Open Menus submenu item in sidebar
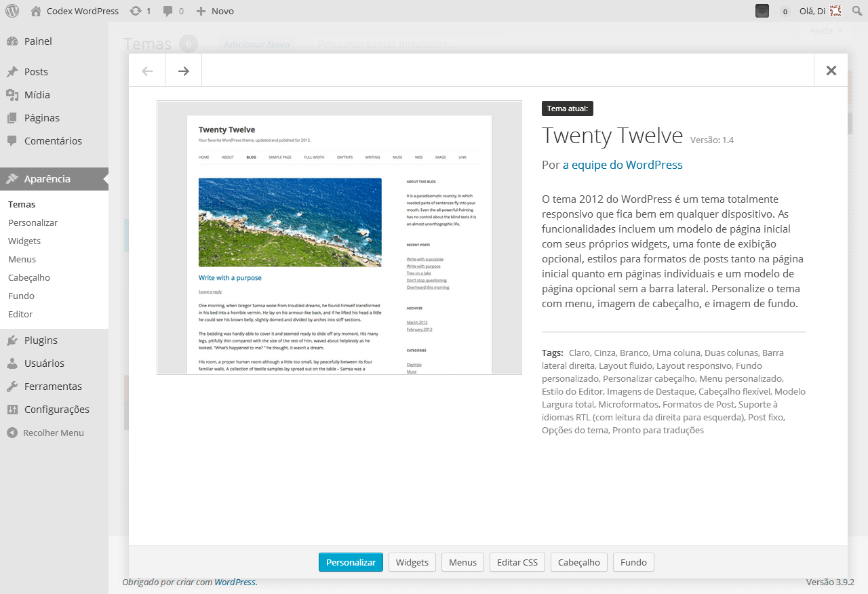Screen dimensions: 868x594 tap(22, 259)
